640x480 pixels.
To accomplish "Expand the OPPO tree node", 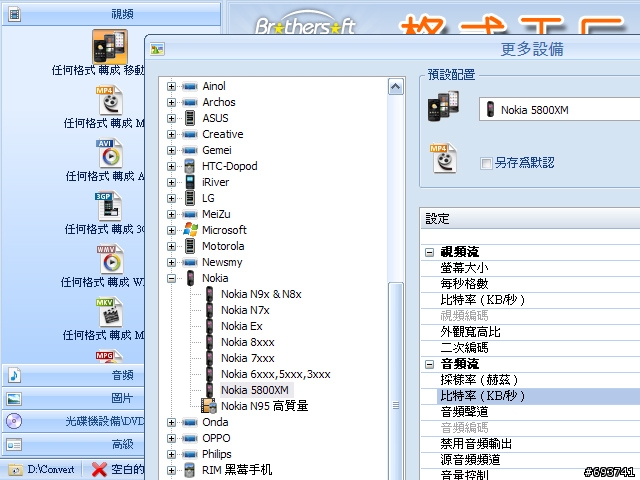I will tap(171, 438).
